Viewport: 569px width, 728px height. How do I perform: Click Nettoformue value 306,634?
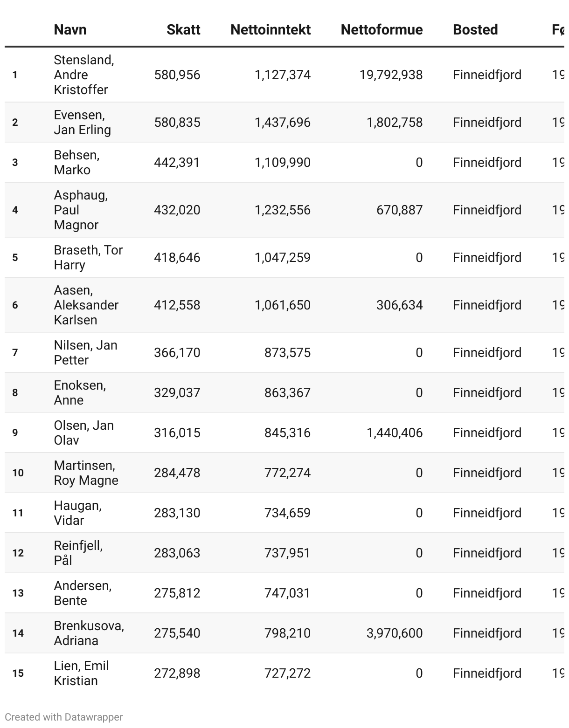[399, 305]
